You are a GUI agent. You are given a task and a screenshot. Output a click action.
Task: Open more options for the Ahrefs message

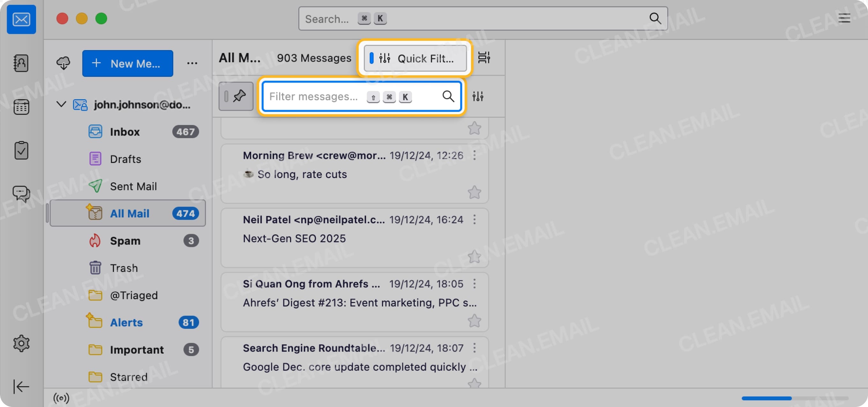(475, 284)
